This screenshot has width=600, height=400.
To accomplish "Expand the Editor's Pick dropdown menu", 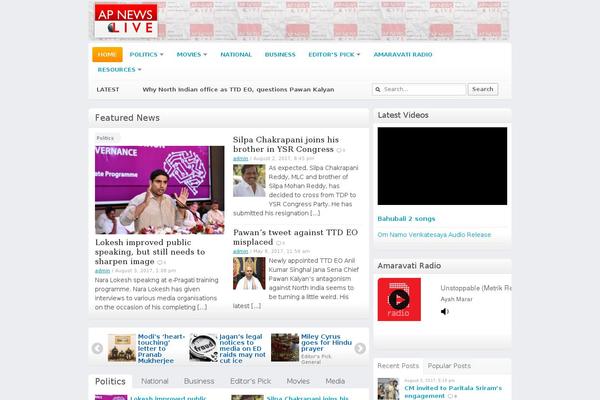I will (334, 54).
